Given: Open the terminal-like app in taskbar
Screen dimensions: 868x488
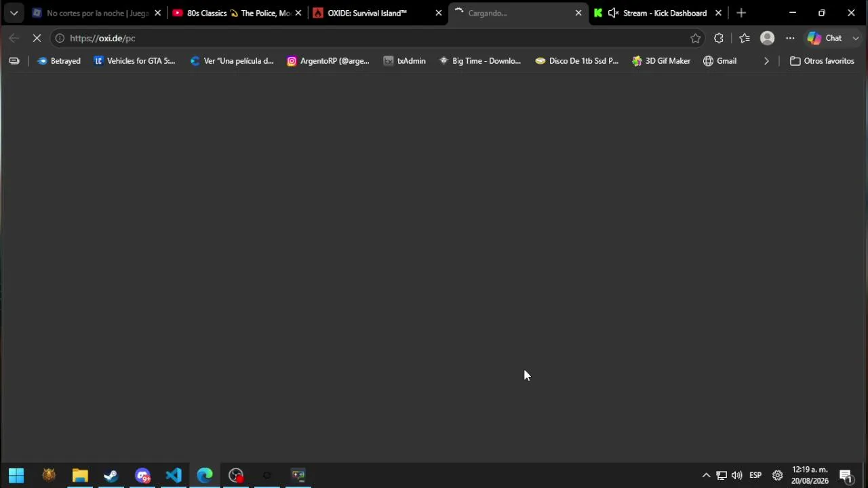Looking at the screenshot, I should click(x=298, y=475).
